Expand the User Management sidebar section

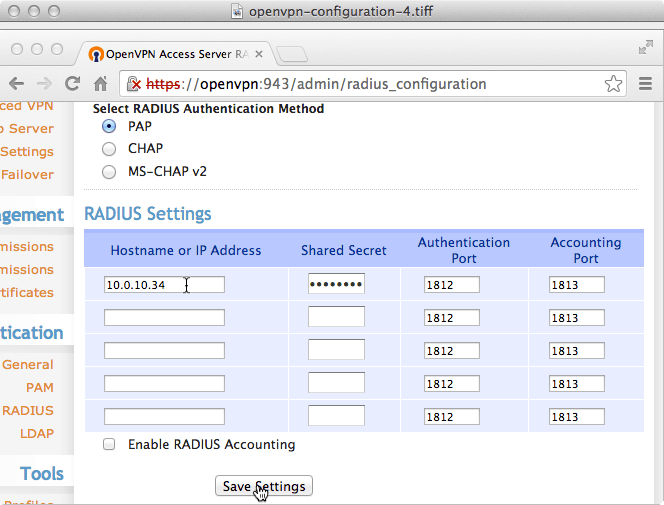(x=32, y=215)
